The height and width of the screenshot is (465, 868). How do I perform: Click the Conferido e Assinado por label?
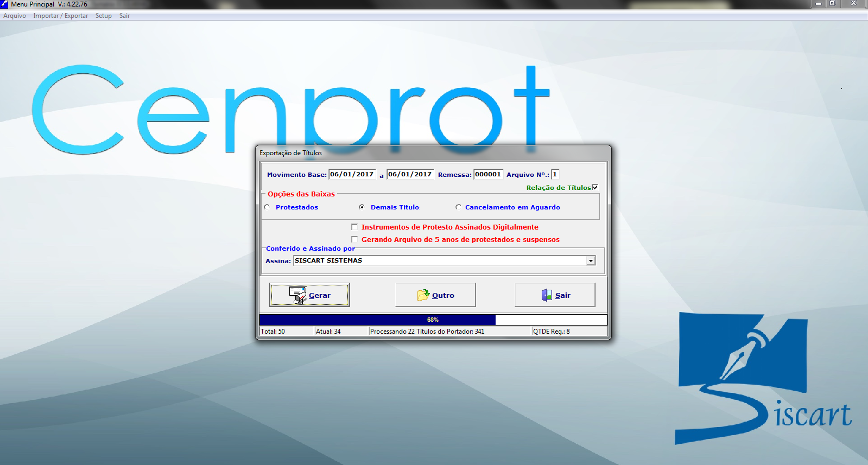point(311,249)
